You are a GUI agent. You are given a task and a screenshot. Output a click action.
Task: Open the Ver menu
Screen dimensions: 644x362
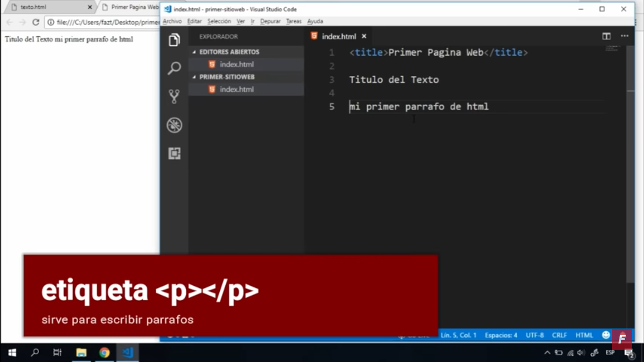pyautogui.click(x=240, y=21)
